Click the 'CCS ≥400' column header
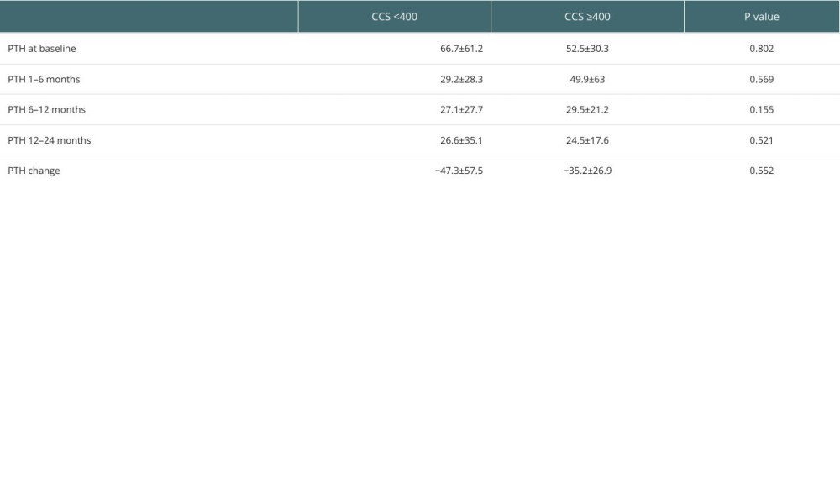The image size is (840, 504). 587,17
